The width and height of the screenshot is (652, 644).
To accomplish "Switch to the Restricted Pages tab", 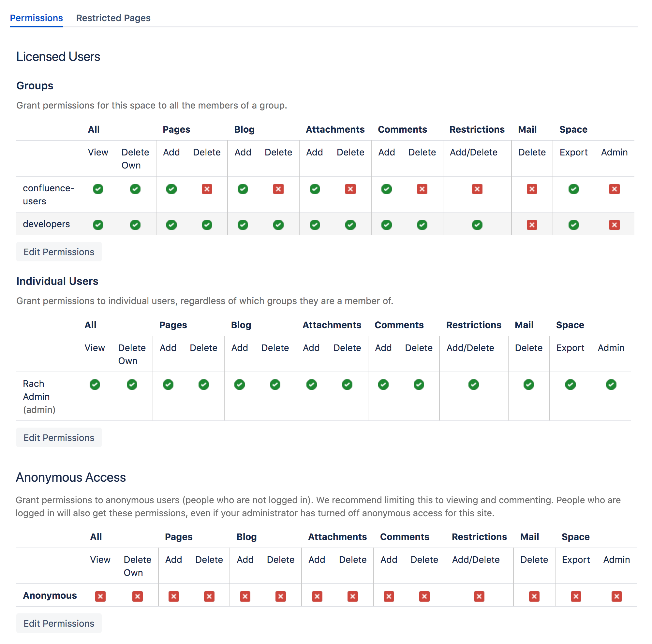I will click(x=113, y=18).
